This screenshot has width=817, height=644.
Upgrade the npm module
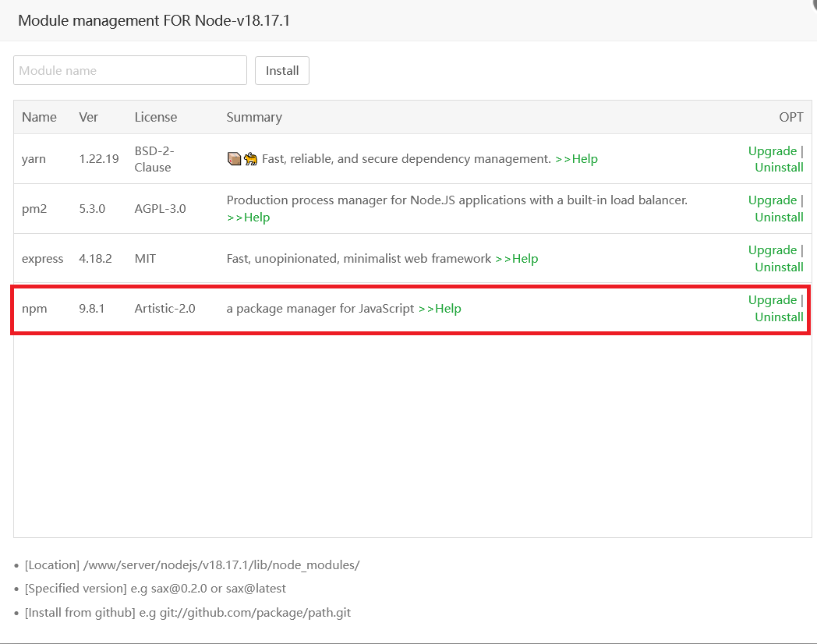pos(773,300)
